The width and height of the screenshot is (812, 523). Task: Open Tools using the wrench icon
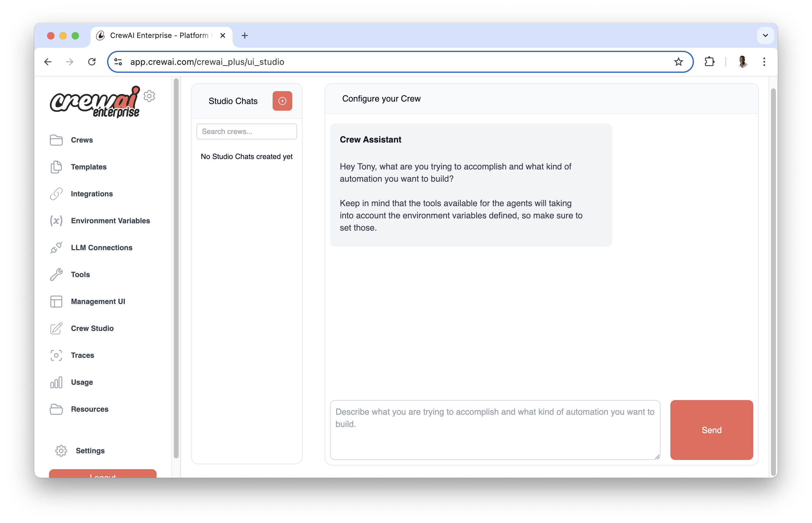[56, 274]
